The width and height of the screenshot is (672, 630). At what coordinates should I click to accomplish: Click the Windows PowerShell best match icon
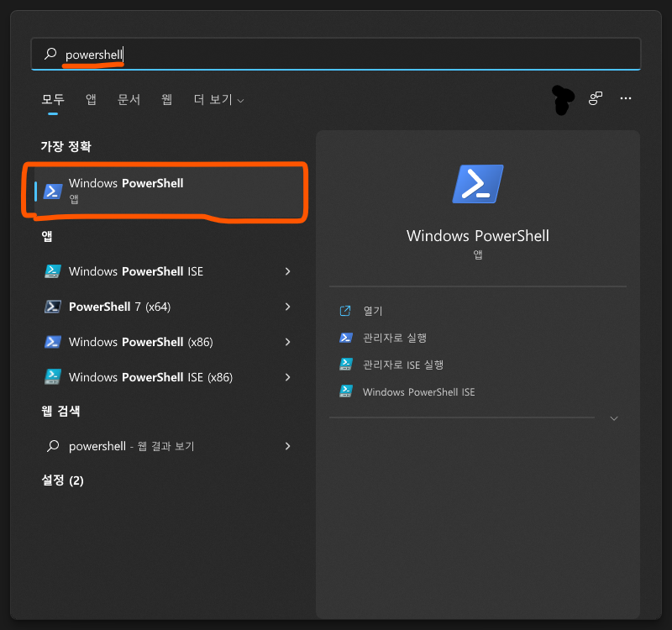click(x=53, y=192)
